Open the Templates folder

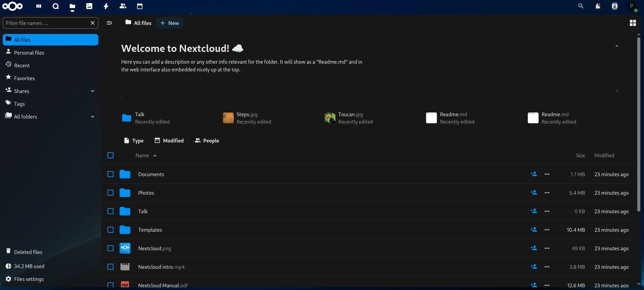pos(150,230)
